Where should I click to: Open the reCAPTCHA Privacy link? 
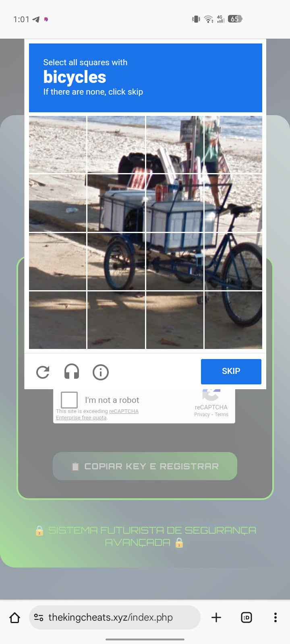click(x=202, y=415)
